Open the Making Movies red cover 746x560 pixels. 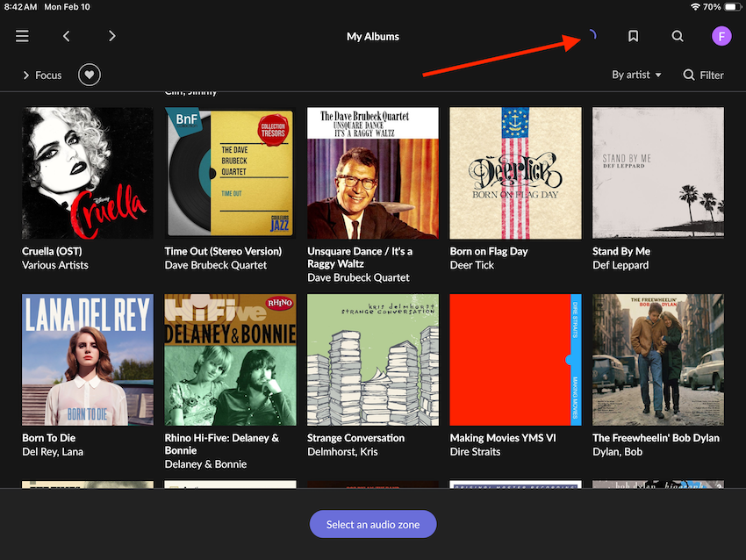point(515,360)
